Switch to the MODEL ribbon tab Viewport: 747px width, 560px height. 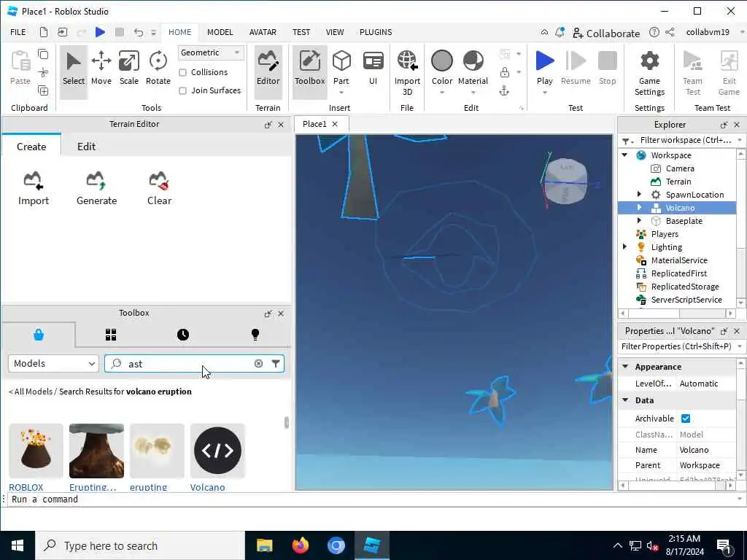coord(220,32)
